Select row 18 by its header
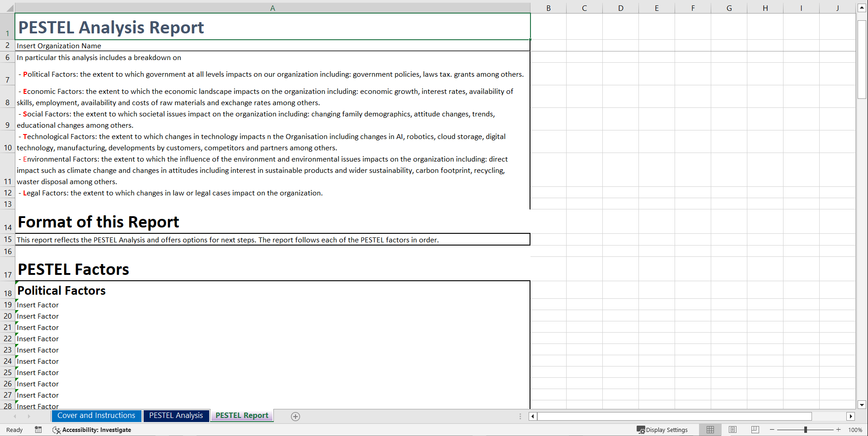The width and height of the screenshot is (868, 436). click(x=7, y=293)
